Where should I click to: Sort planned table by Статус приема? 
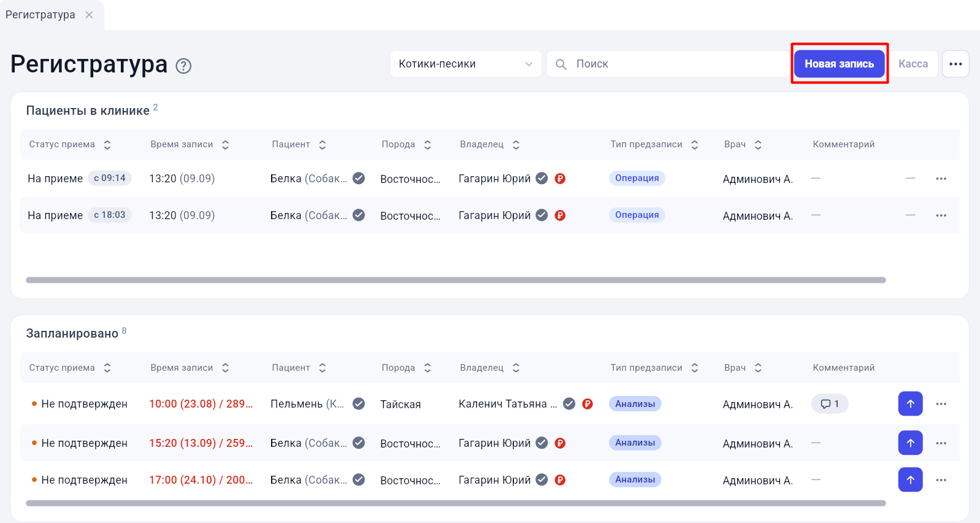[107, 368]
